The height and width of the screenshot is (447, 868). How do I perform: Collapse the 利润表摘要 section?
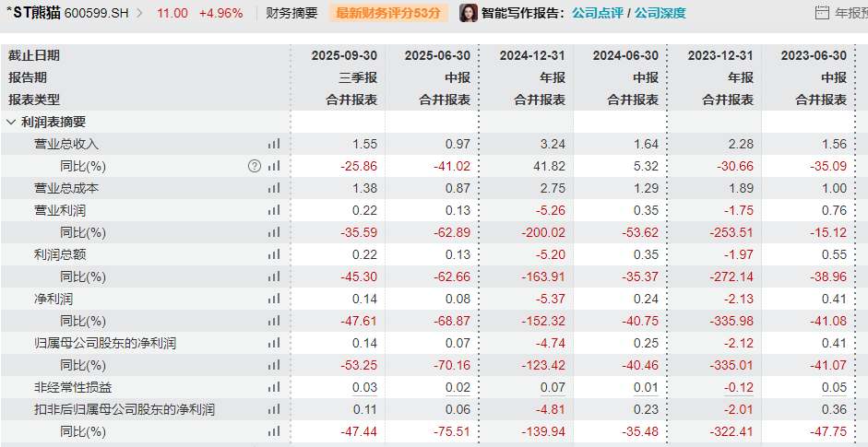[11, 122]
